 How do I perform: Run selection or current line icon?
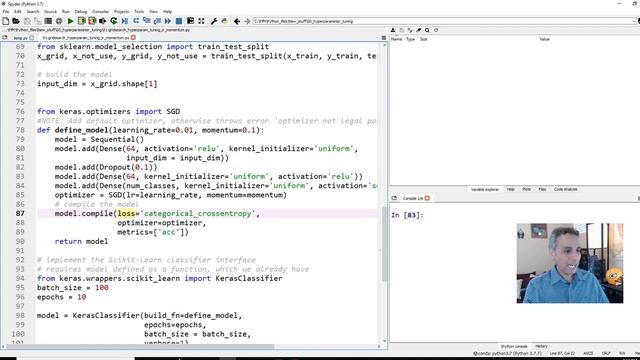coord(102,21)
